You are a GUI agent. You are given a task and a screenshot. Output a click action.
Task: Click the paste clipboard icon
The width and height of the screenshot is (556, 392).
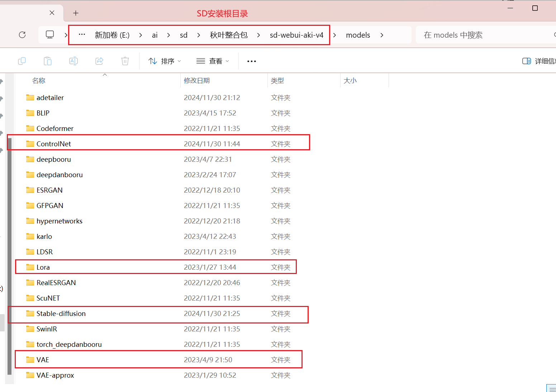point(48,61)
